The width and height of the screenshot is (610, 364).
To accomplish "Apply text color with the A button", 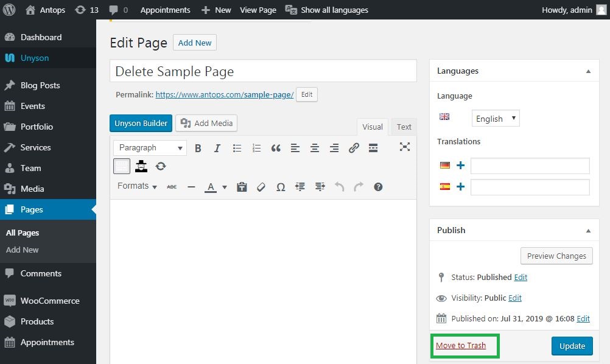I will (x=211, y=187).
